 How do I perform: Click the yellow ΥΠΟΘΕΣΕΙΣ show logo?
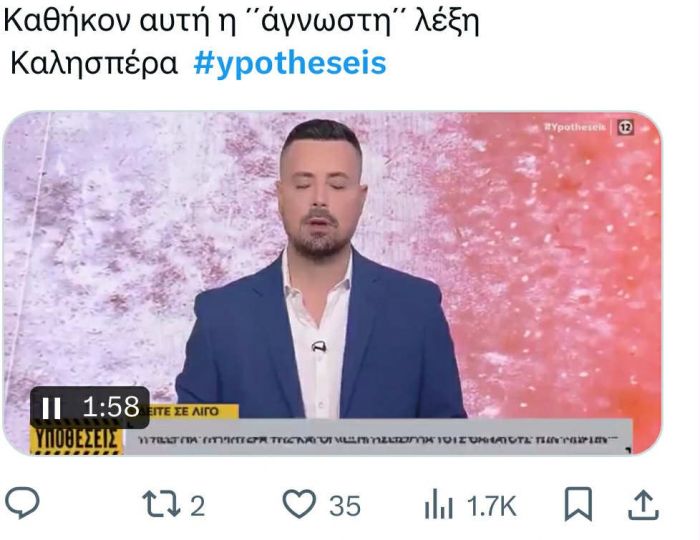pyautogui.click(x=76, y=440)
